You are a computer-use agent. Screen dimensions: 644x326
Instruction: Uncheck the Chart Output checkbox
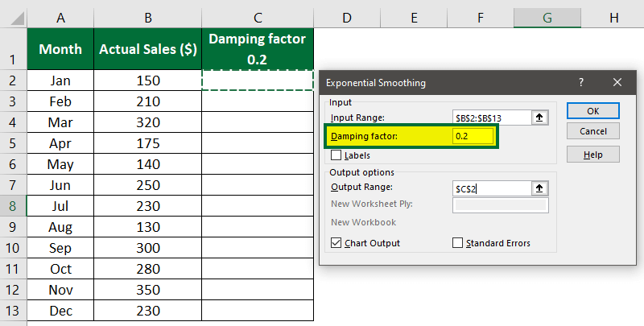pos(336,242)
